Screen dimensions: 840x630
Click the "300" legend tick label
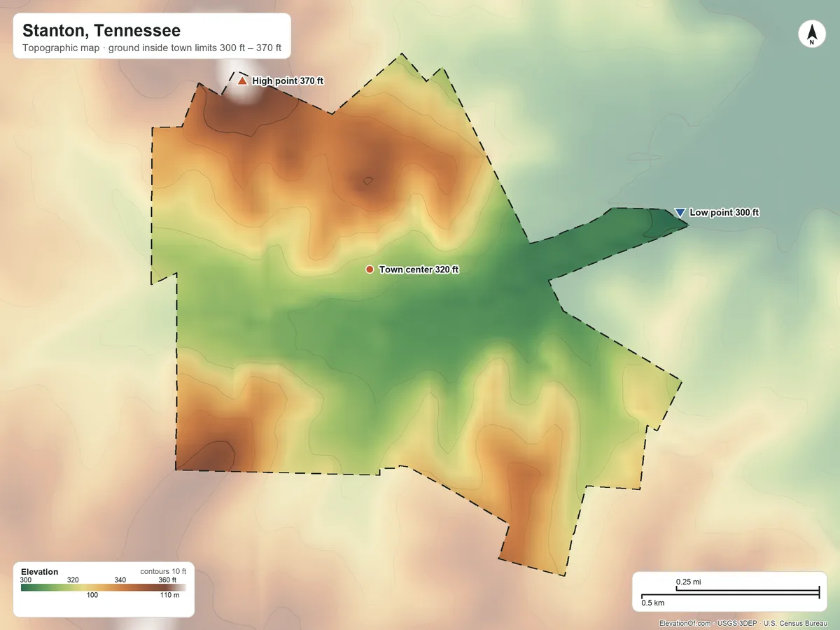[x=26, y=580]
